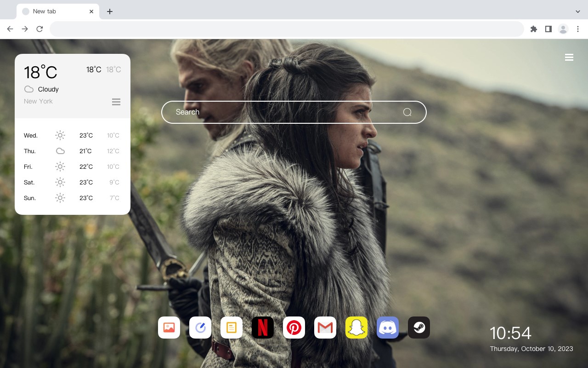Open the Snapchat shortcut

coord(356,328)
